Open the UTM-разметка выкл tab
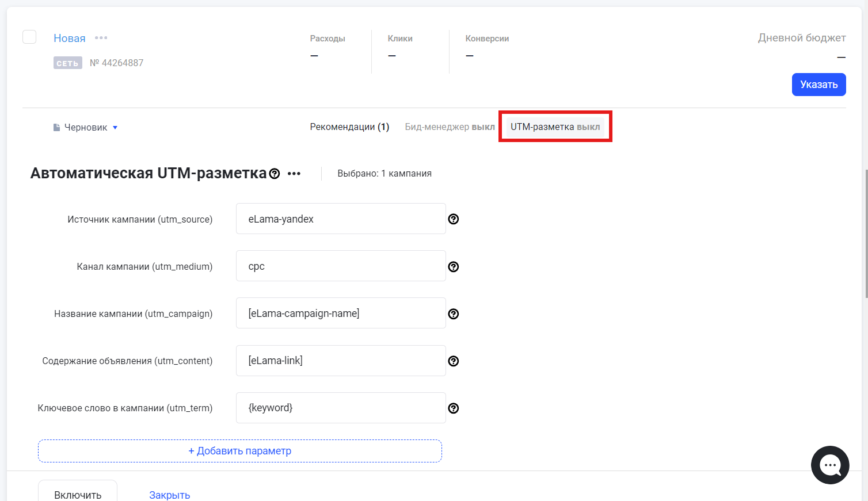Screen dimensions: 868x501 point(555,127)
